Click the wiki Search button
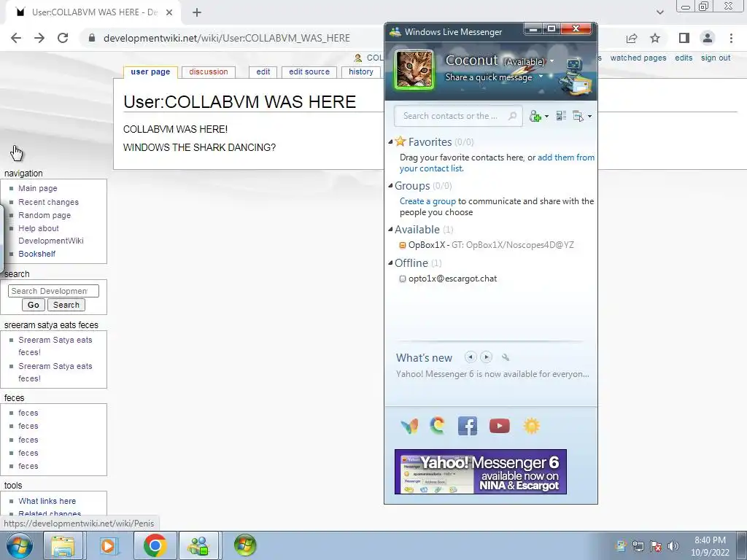The height and width of the screenshot is (560, 747). coord(66,305)
